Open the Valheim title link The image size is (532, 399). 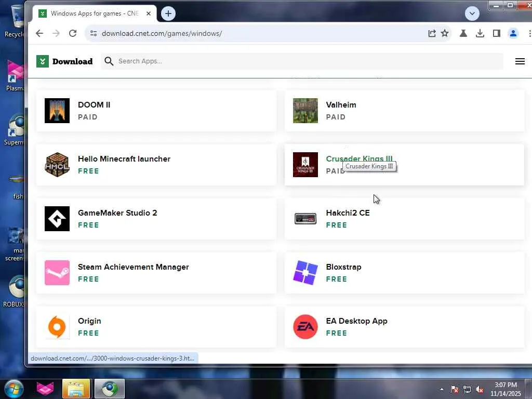[341, 105]
